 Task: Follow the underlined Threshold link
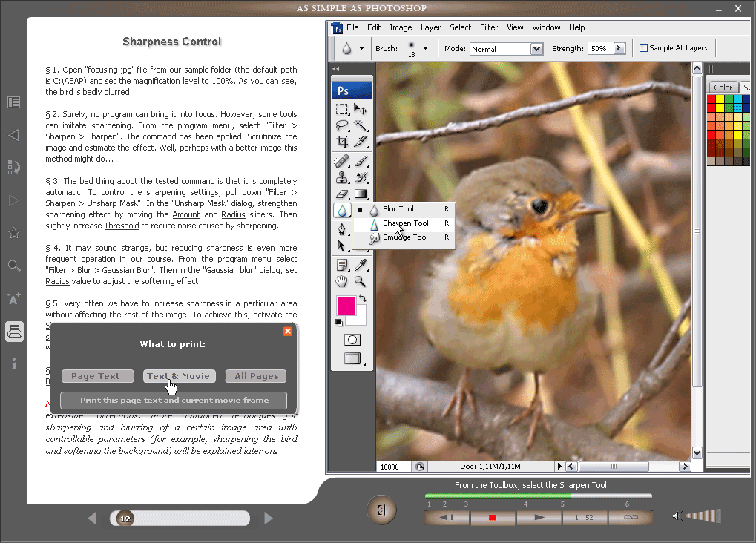click(122, 226)
